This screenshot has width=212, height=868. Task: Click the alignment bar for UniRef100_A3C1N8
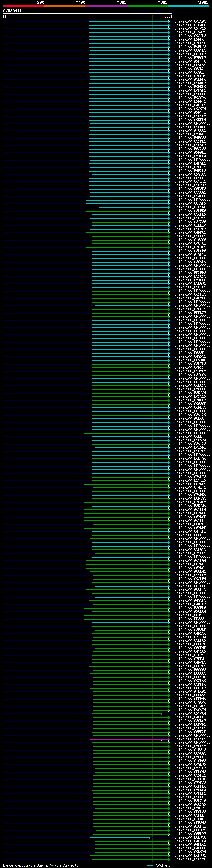tap(134, 208)
